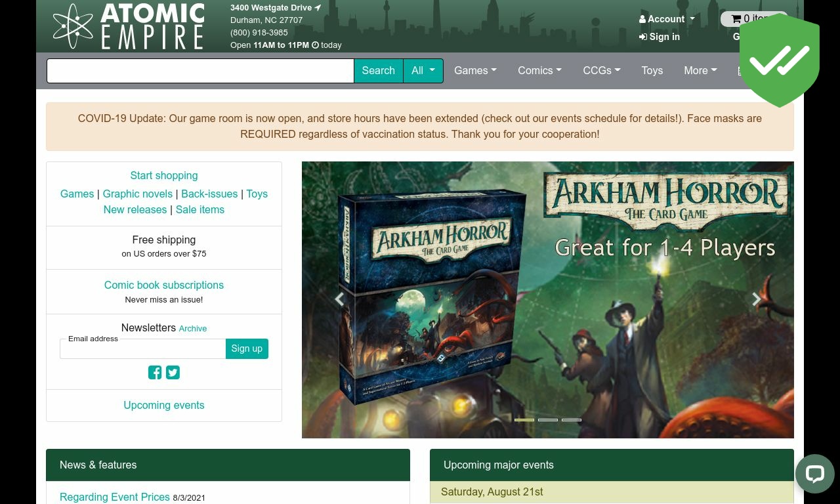
Task: Click the Search button
Action: coord(379,71)
